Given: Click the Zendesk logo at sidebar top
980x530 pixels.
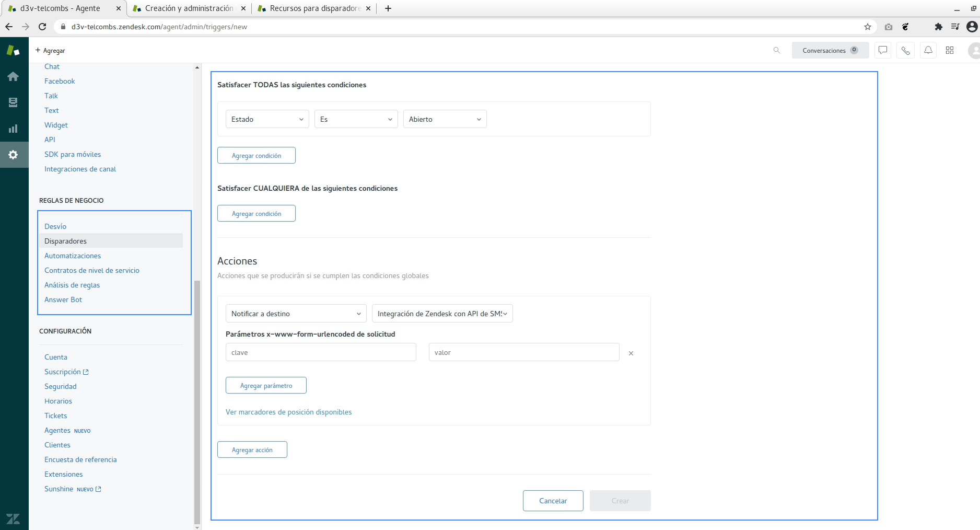Looking at the screenshot, I should pyautogui.click(x=13, y=50).
